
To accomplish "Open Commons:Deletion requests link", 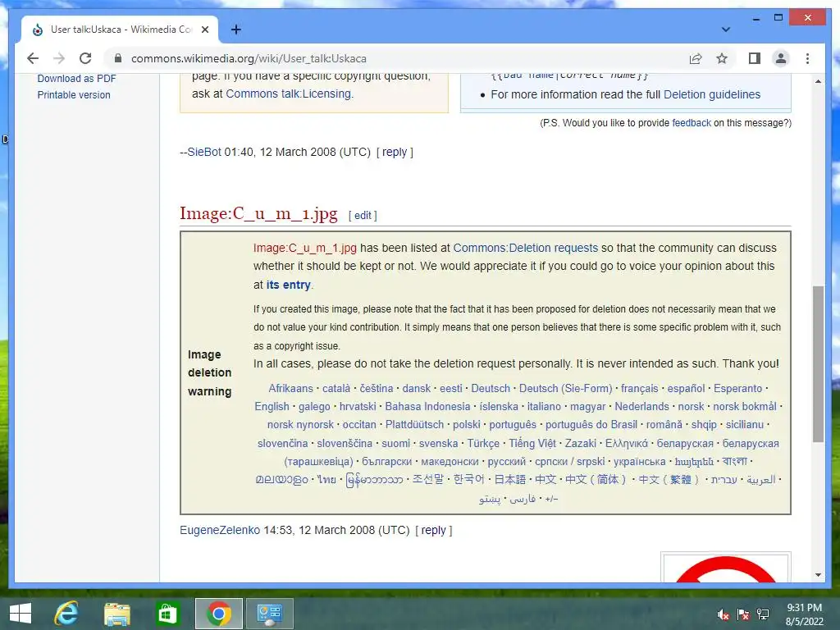I will pyautogui.click(x=526, y=248).
